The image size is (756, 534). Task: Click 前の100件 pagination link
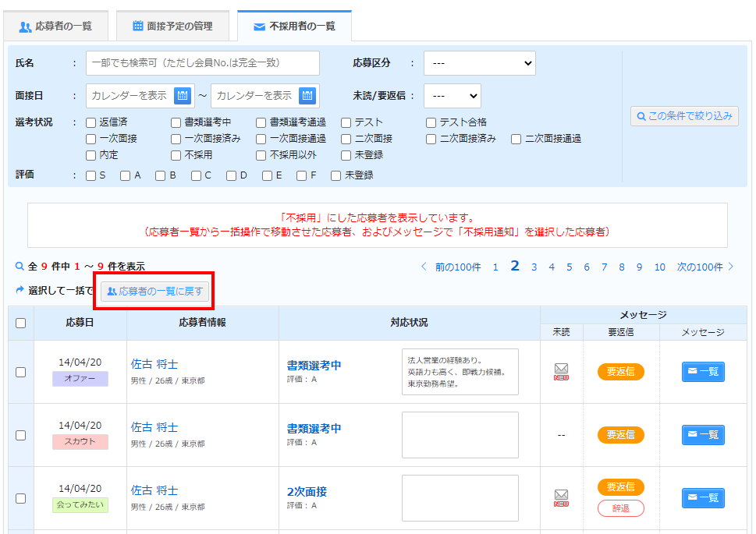458,267
